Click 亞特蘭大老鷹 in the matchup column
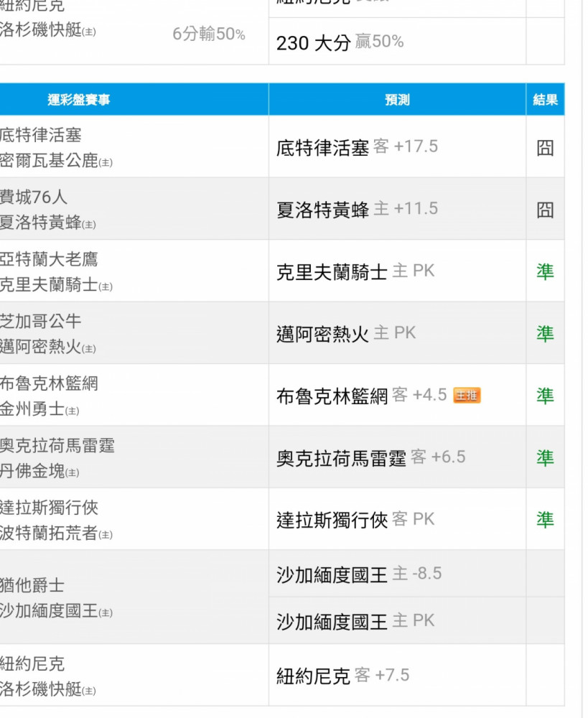 point(49,259)
